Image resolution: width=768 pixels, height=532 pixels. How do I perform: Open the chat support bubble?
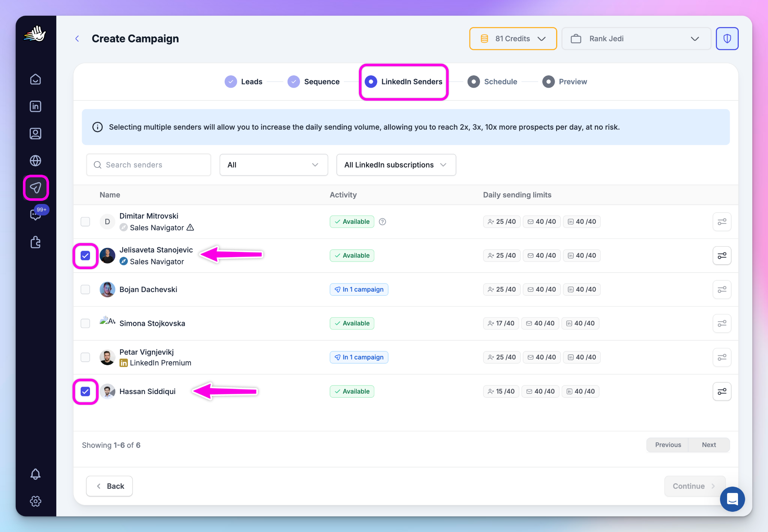pyautogui.click(x=732, y=499)
